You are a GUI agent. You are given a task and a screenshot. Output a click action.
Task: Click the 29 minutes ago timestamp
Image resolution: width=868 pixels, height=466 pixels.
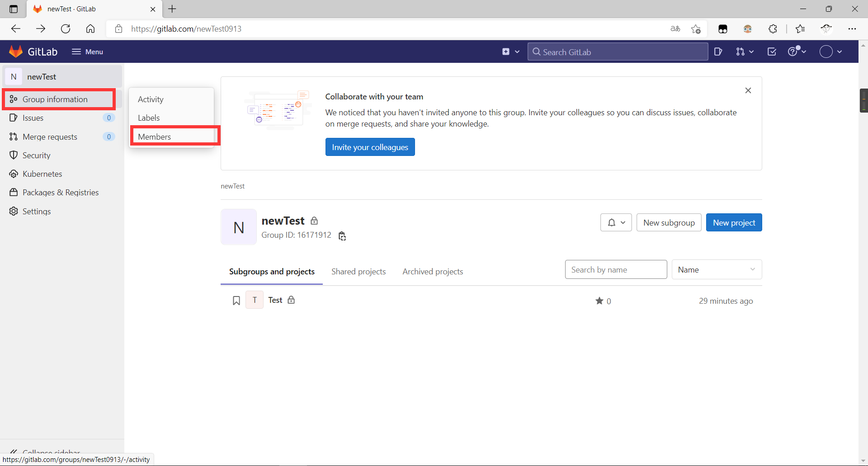[x=726, y=301]
